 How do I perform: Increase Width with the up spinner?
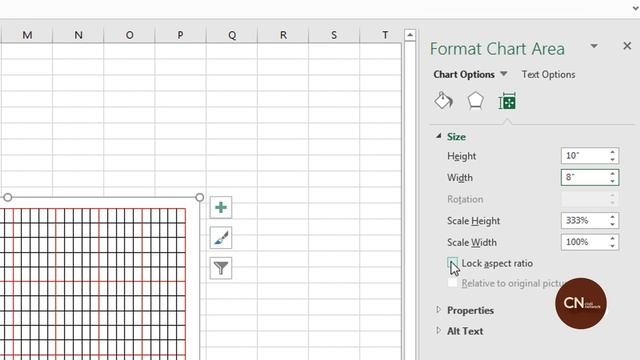click(x=613, y=173)
